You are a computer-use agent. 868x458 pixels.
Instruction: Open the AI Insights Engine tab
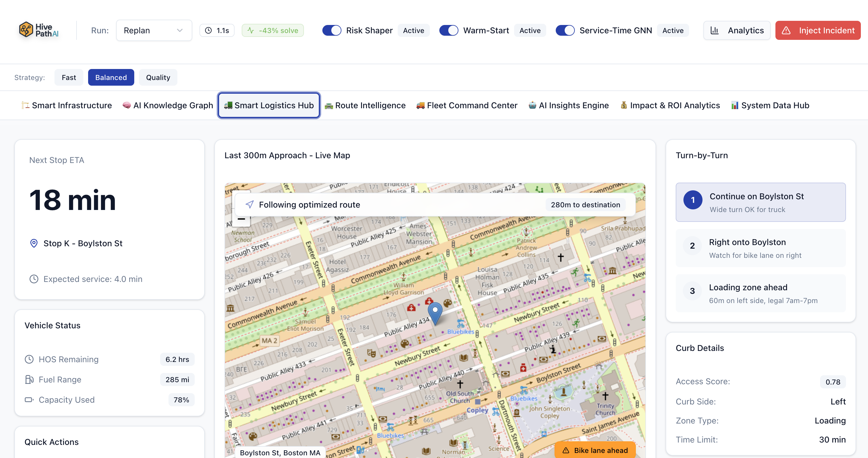click(x=569, y=105)
